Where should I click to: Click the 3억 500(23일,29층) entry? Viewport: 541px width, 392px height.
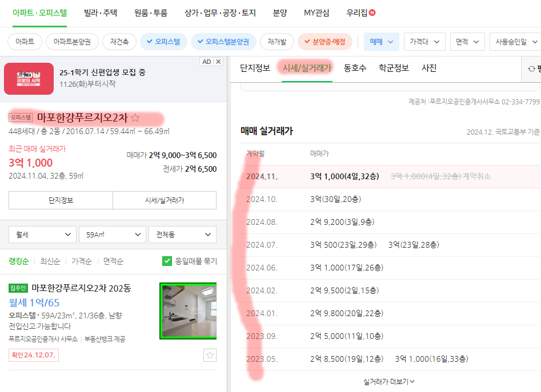tap(343, 245)
